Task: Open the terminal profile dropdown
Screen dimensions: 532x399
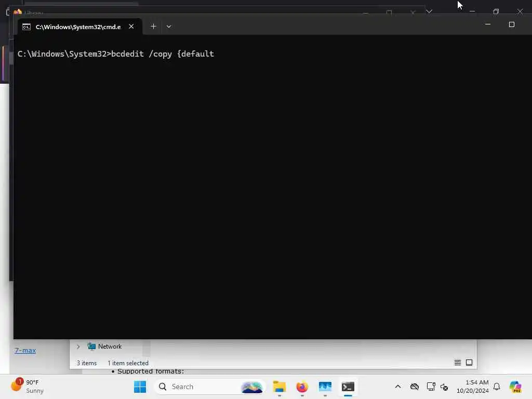Action: (x=169, y=26)
